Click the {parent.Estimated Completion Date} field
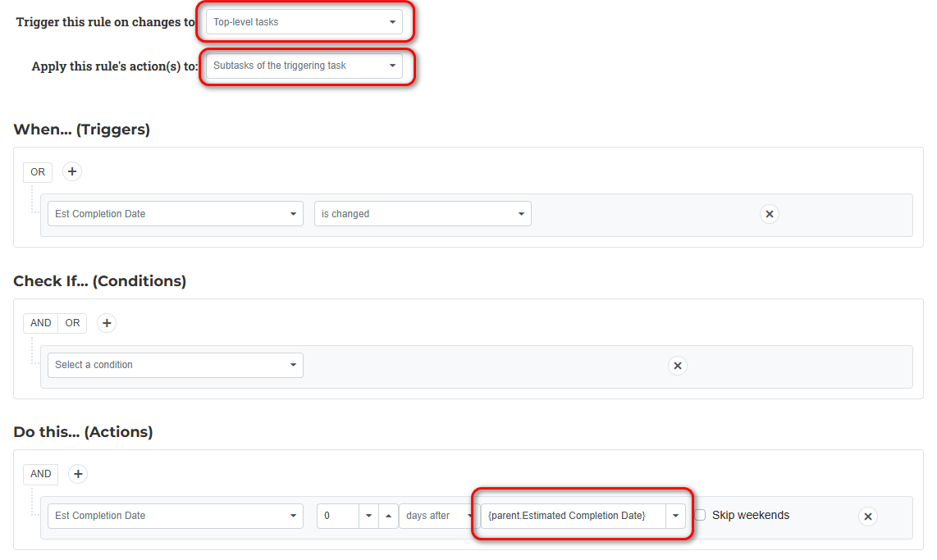The height and width of the screenshot is (560, 937). point(573,516)
